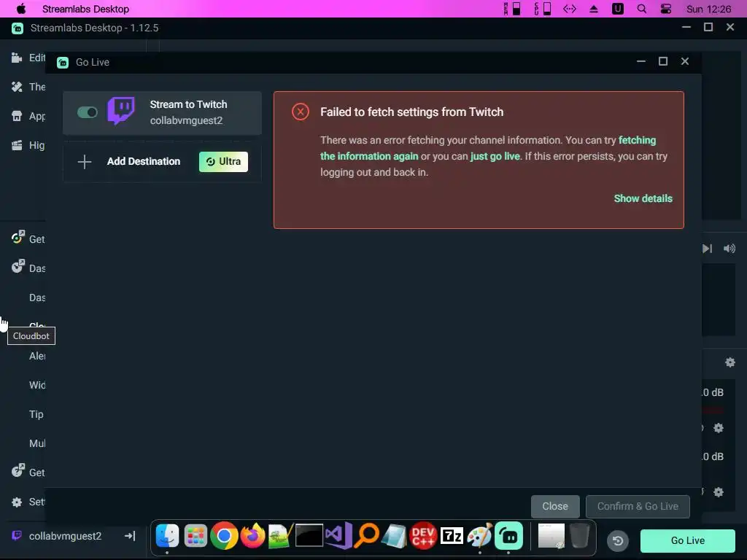Open the paint palette app in dock
The height and width of the screenshot is (560, 747).
[480, 536]
